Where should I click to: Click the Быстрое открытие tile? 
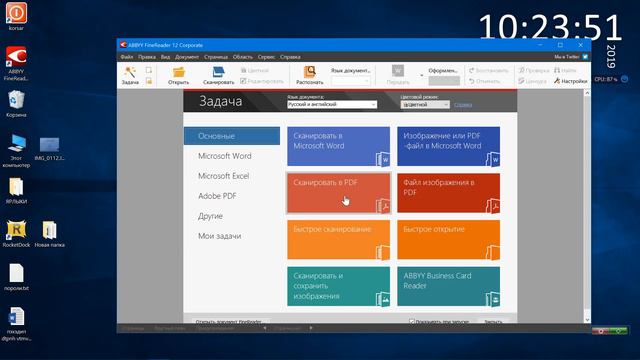click(449, 240)
